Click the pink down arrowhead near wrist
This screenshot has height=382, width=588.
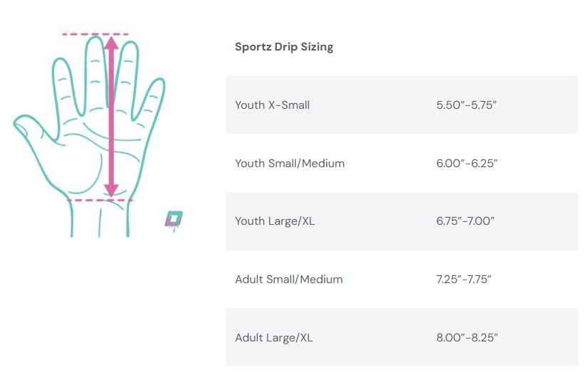tap(111, 191)
